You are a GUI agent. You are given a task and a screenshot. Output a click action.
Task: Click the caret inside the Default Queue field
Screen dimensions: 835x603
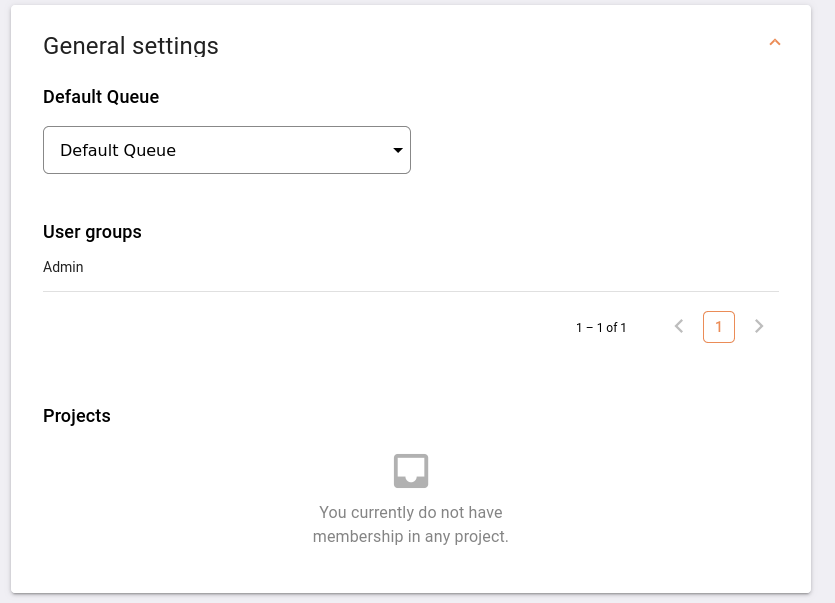tap(397, 149)
